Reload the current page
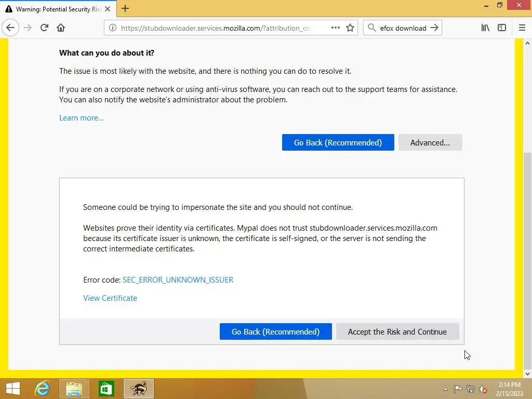 tap(44, 28)
